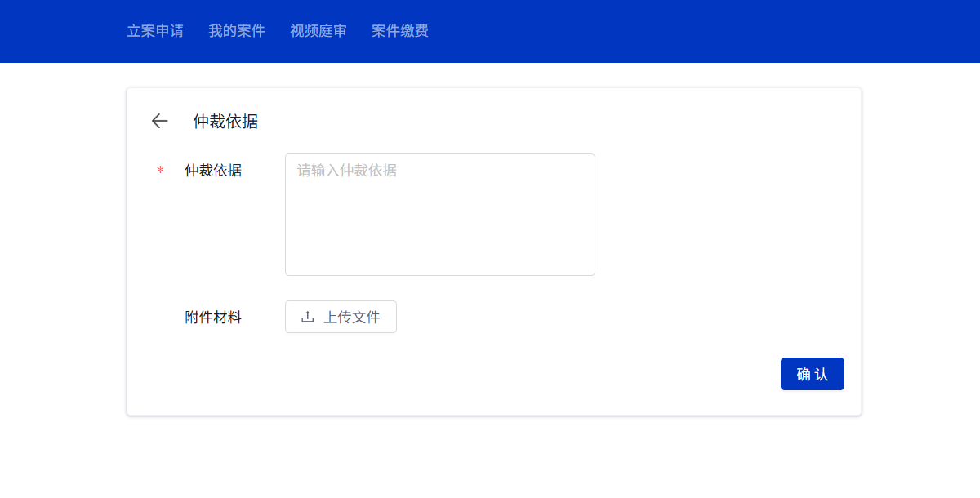This screenshot has height=498, width=980.
Task: Focus the 请输入仲裁依据 text area
Action: 440,215
